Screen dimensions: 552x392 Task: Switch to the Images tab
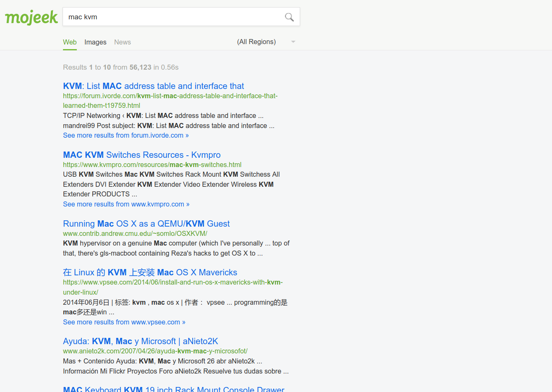click(x=95, y=42)
